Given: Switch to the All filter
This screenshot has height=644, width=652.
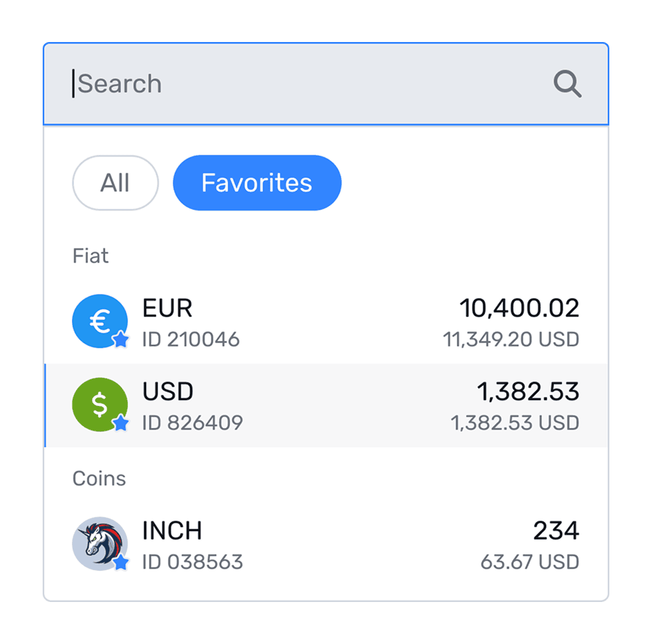Looking at the screenshot, I should pos(115,183).
